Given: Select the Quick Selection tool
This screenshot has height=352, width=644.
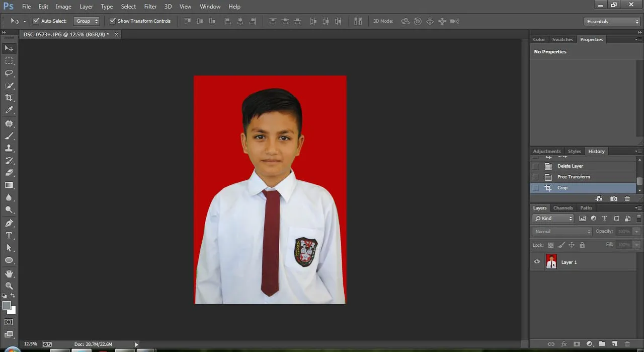Looking at the screenshot, I should [9, 86].
